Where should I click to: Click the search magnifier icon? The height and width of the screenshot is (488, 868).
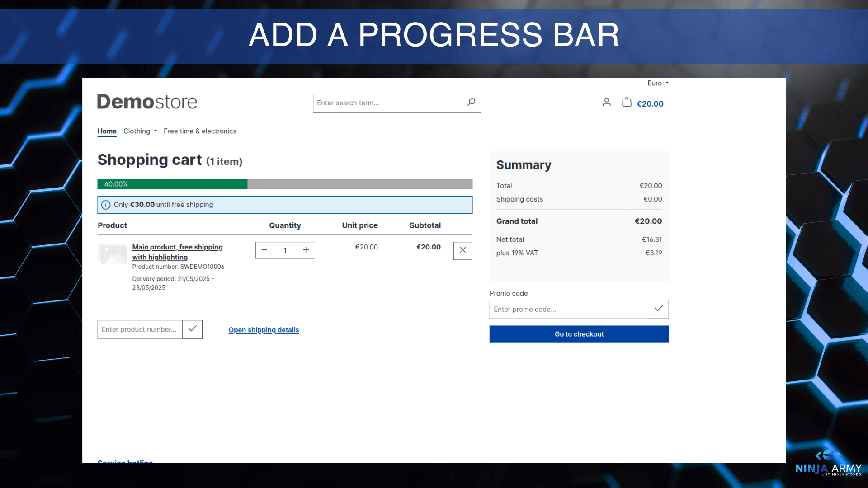471,103
